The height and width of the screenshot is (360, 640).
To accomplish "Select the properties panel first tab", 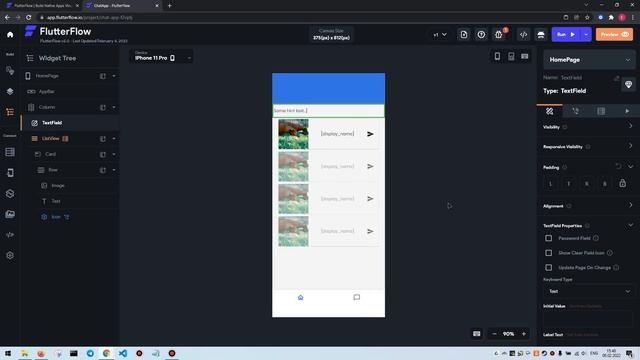I will pyautogui.click(x=549, y=111).
